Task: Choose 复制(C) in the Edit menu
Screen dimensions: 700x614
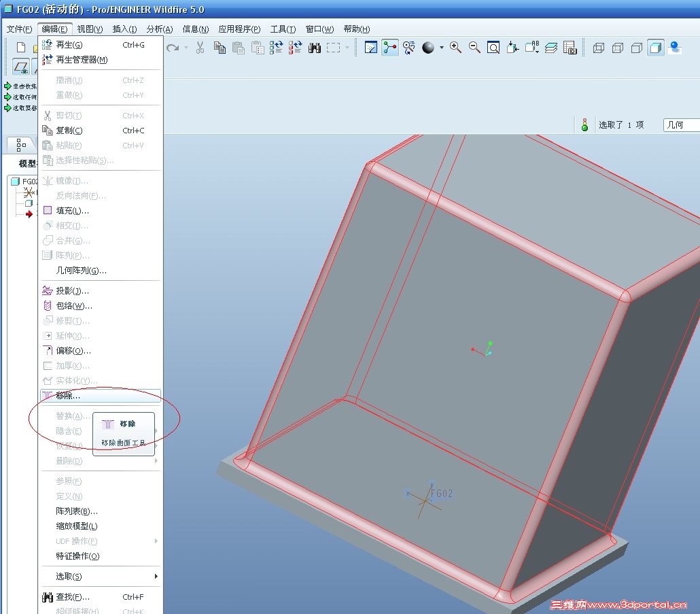Action: tap(100, 131)
